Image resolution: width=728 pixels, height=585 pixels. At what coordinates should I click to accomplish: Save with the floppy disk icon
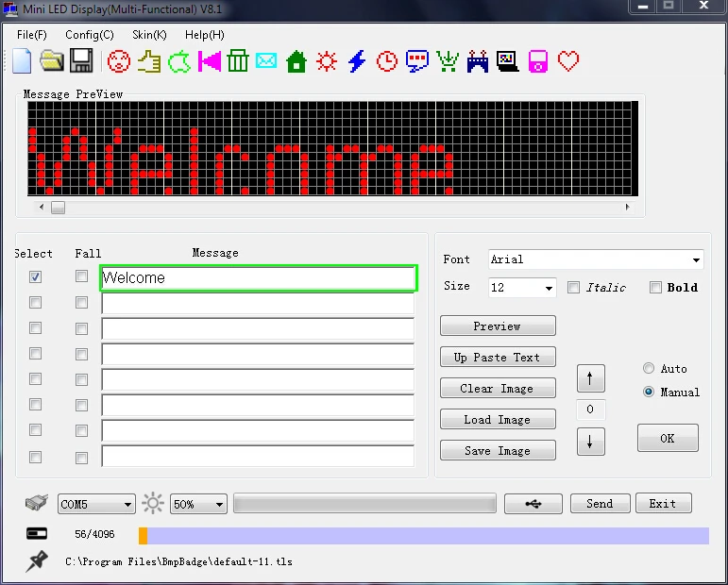[x=81, y=60]
